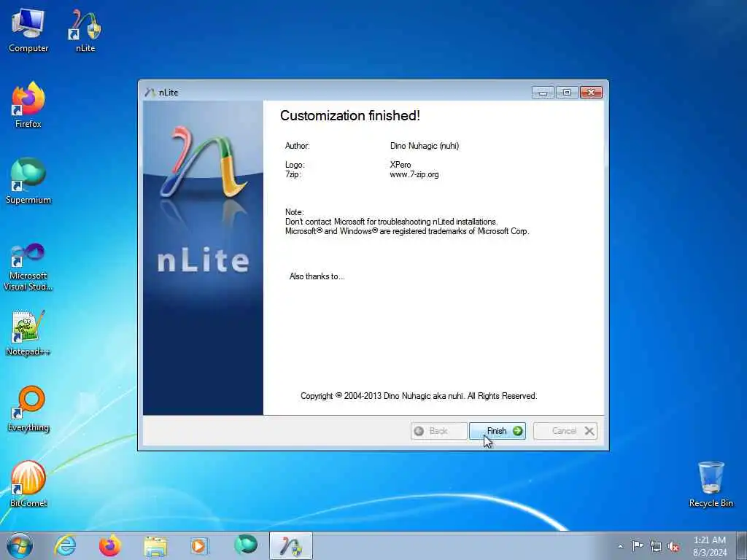747x560 pixels.
Task: Launch Firefox from the taskbar
Action: pos(109,545)
